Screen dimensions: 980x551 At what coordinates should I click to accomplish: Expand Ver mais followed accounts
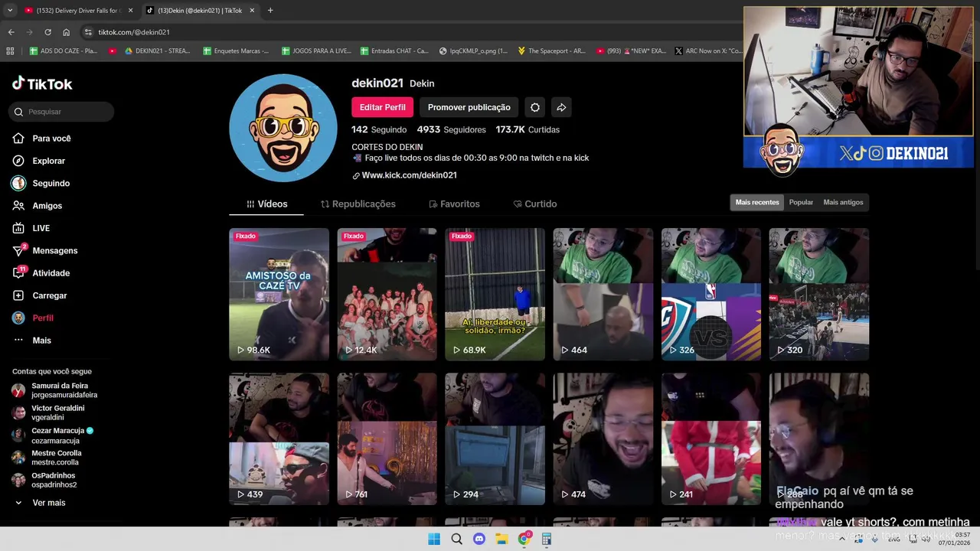point(40,503)
